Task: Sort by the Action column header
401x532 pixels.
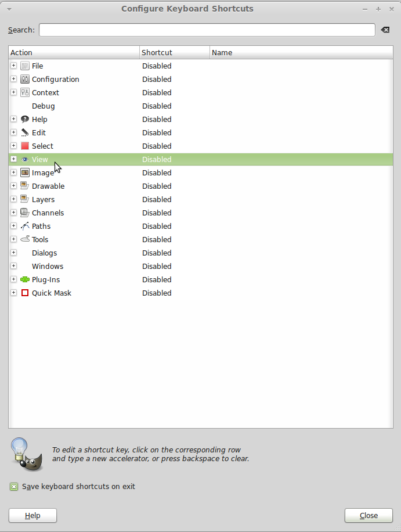Action: [x=74, y=53]
